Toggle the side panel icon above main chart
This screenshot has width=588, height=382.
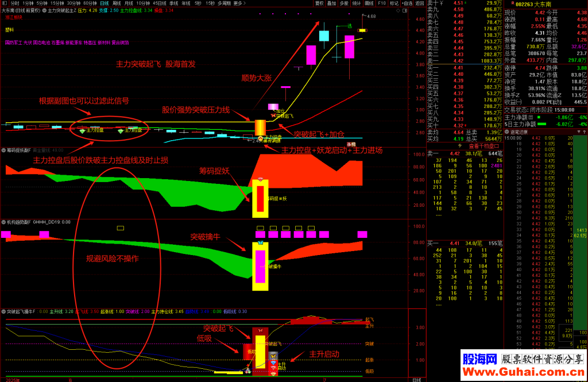click(405, 10)
